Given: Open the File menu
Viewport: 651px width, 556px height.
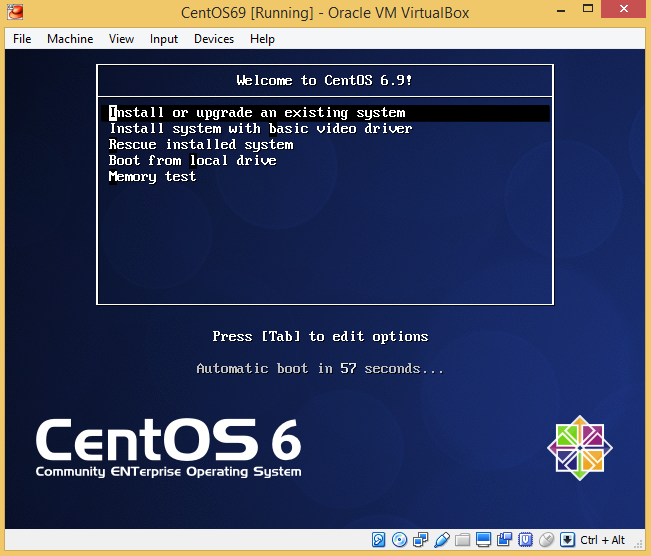Looking at the screenshot, I should coord(22,39).
